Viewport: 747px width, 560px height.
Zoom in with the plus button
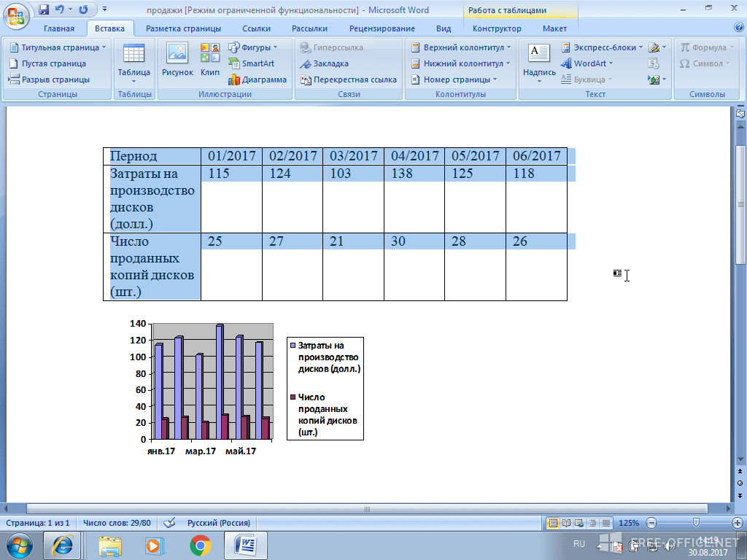pos(737,523)
